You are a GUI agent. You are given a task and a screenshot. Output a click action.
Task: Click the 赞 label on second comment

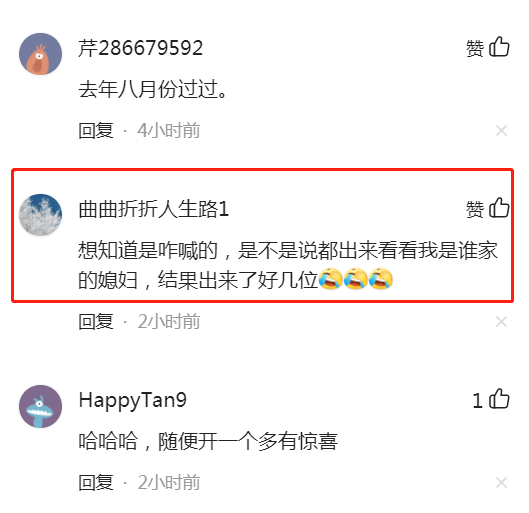475,209
